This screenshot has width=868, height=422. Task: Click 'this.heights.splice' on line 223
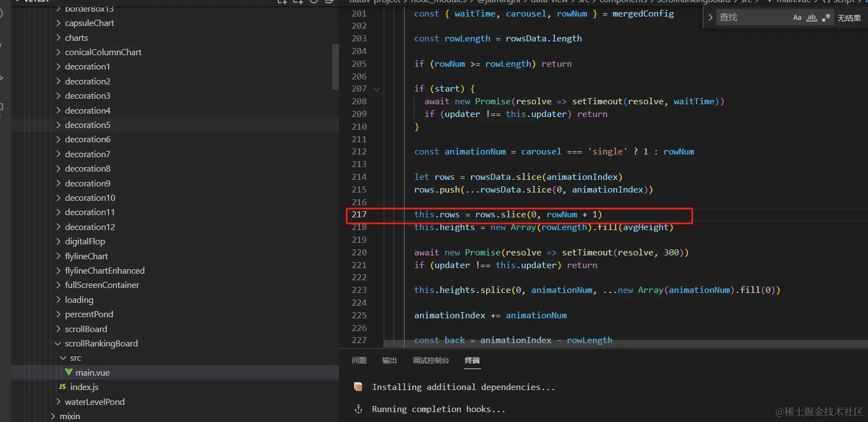click(462, 290)
